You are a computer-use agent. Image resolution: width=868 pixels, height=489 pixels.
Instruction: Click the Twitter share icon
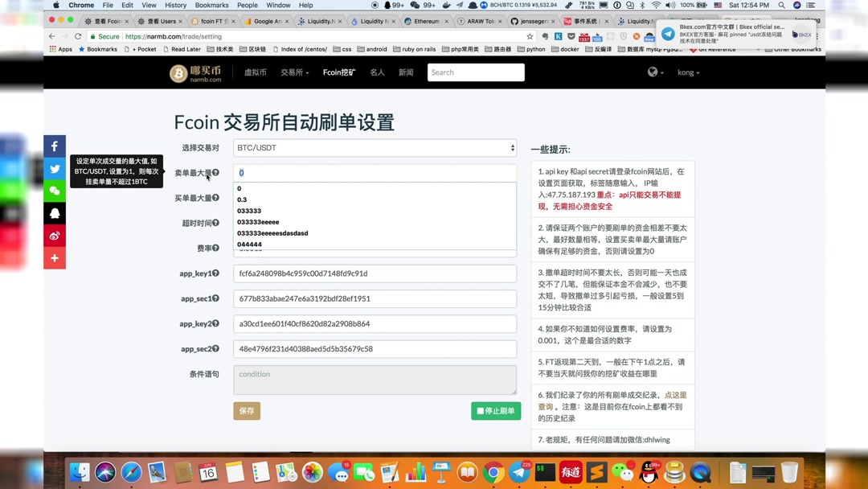coord(54,168)
